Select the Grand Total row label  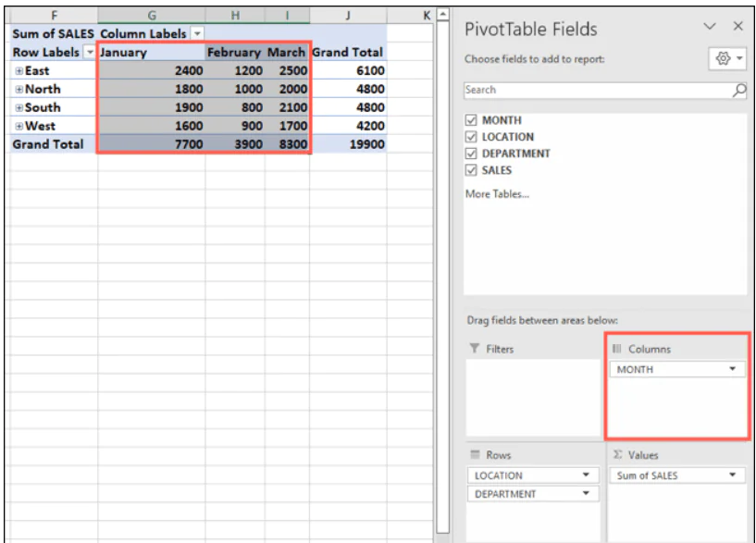48,144
